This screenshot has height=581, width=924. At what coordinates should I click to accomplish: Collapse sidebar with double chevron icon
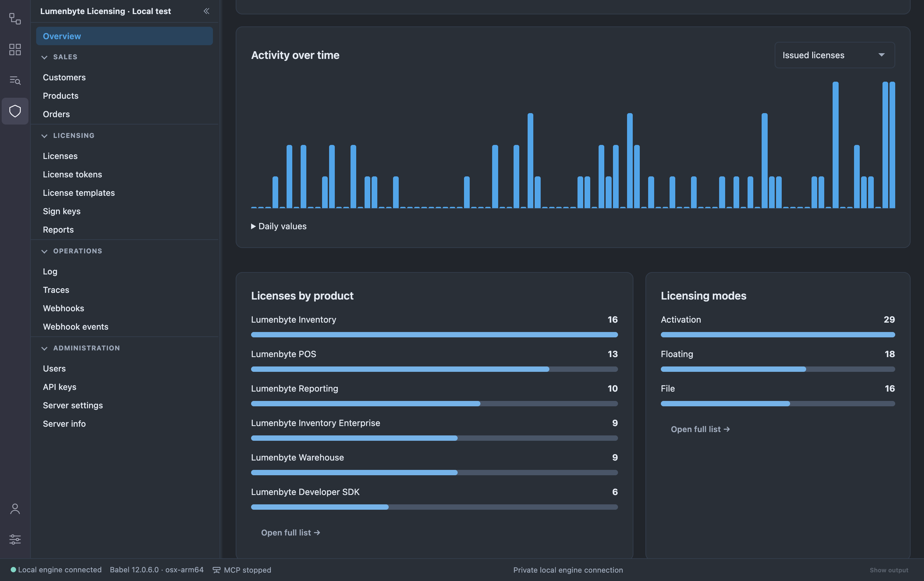pyautogui.click(x=207, y=11)
